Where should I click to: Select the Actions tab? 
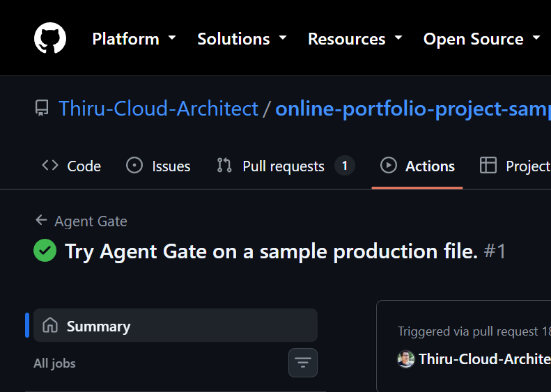click(417, 166)
